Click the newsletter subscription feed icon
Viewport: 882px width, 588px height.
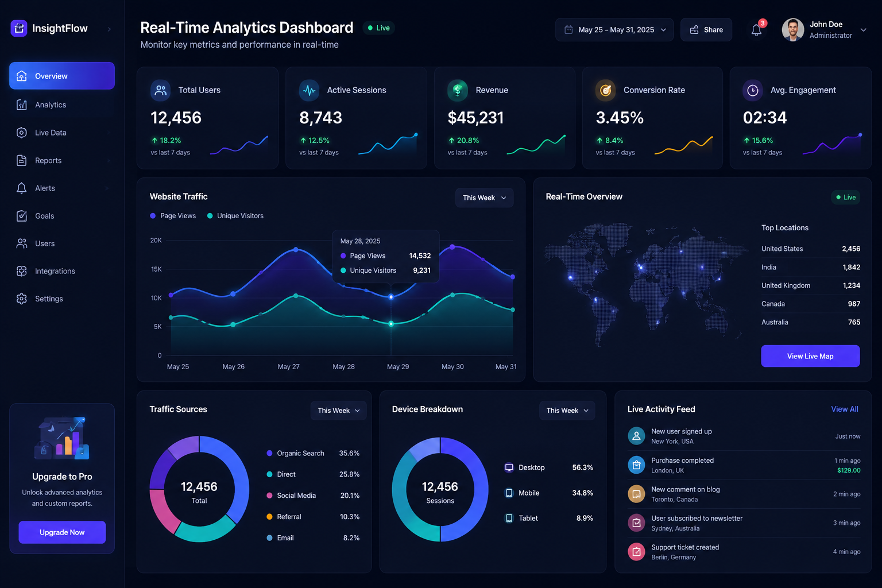click(636, 523)
